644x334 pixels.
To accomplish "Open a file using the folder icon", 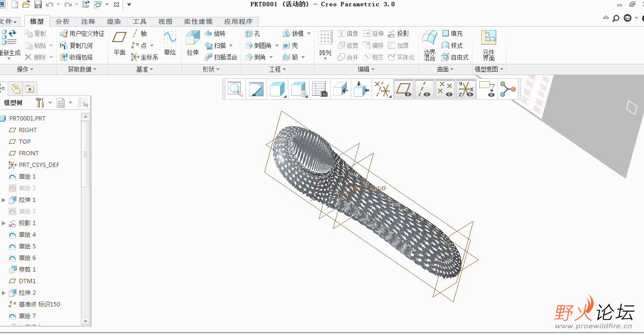I will (x=26, y=4).
